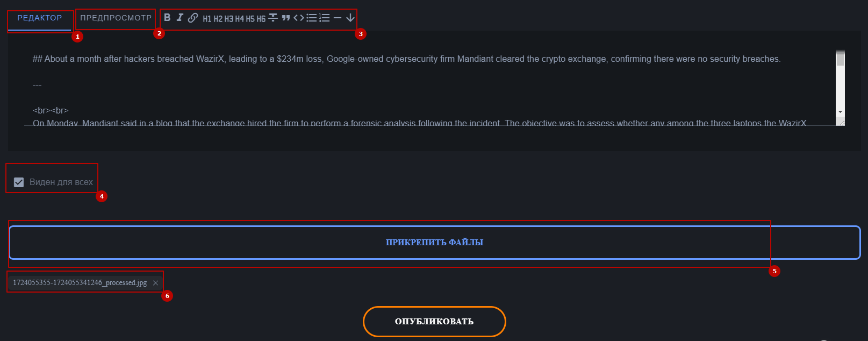Switch to the Редактор tab

(40, 18)
